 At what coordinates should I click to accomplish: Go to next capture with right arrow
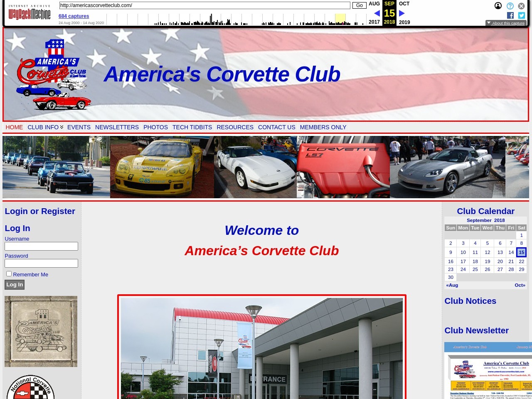(x=402, y=13)
